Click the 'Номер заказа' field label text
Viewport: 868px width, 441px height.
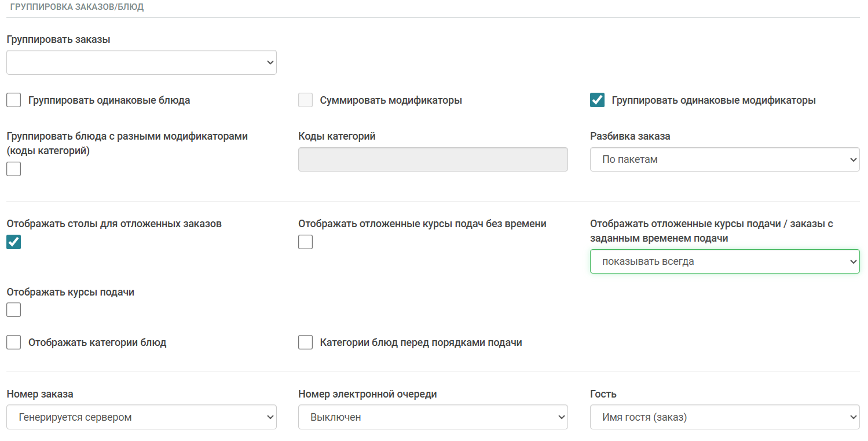point(40,394)
